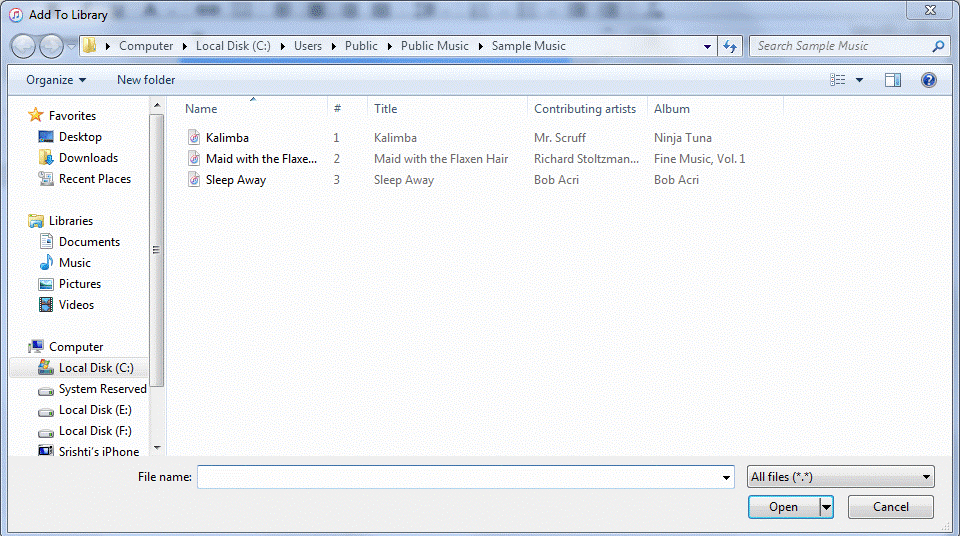Sort by the Title column header
The image size is (960, 536).
(386, 109)
